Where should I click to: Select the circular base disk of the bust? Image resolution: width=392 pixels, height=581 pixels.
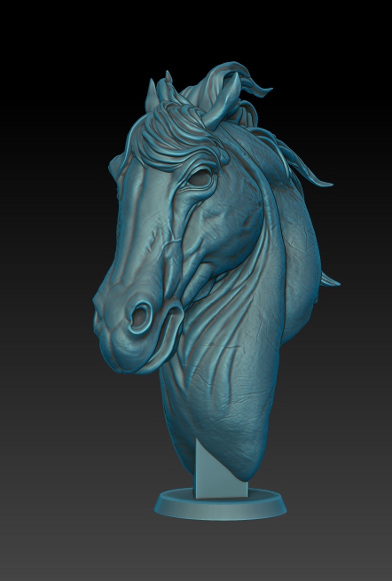[x=220, y=505]
